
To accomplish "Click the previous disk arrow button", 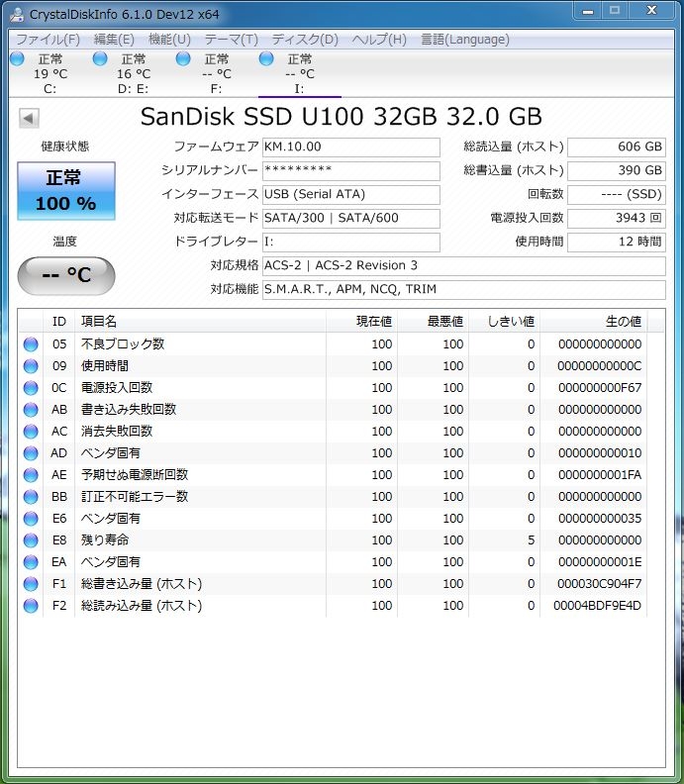I will pos(29,119).
